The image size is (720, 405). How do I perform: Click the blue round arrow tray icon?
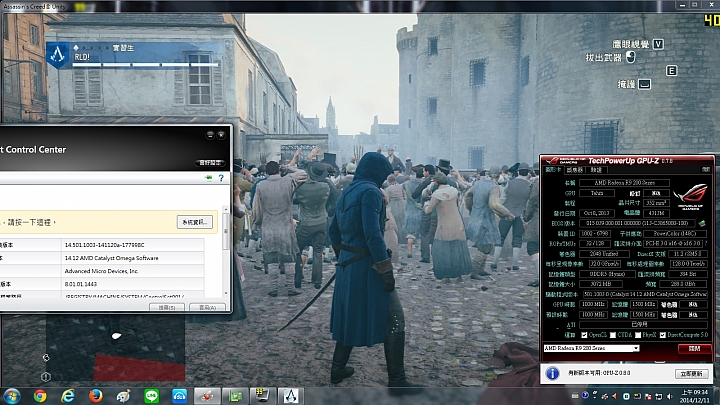[x=585, y=395]
